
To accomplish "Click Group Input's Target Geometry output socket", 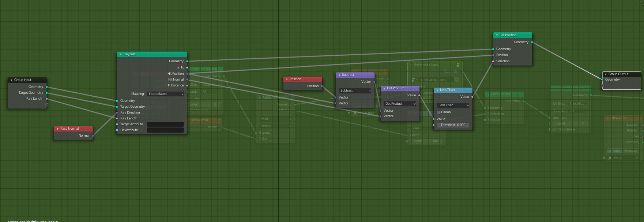I will (47, 93).
